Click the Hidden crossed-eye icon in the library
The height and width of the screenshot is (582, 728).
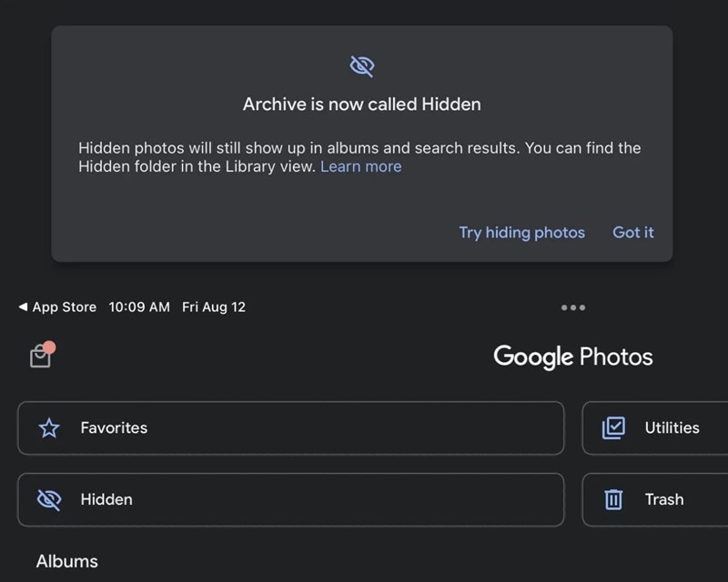coord(49,499)
